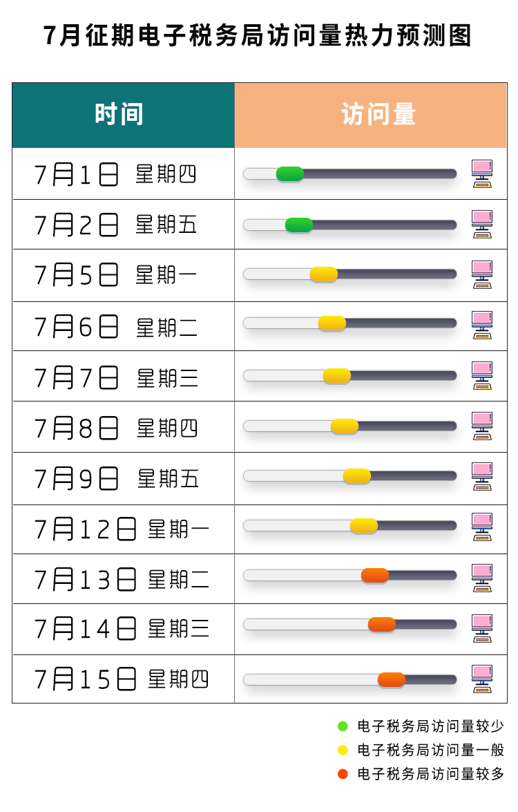Screen dimensions: 518x812
Task: Click the computer icon in 7月5日 row
Action: click(x=482, y=275)
